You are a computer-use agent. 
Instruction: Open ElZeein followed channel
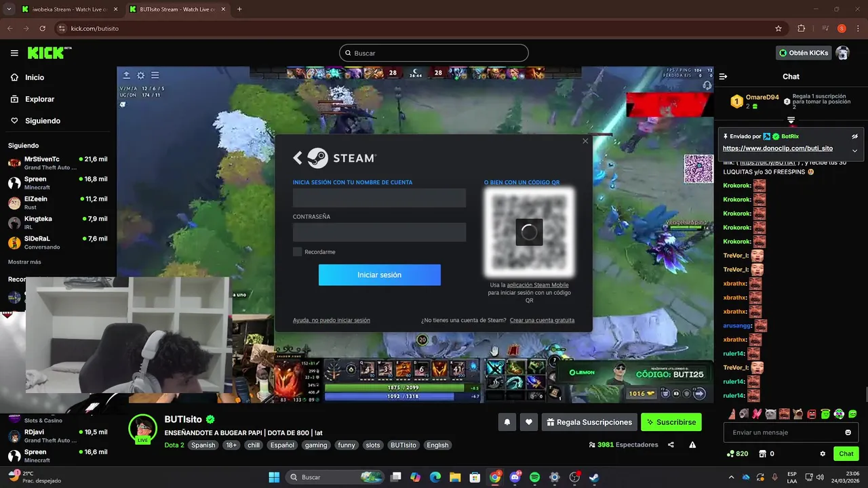pos(58,203)
